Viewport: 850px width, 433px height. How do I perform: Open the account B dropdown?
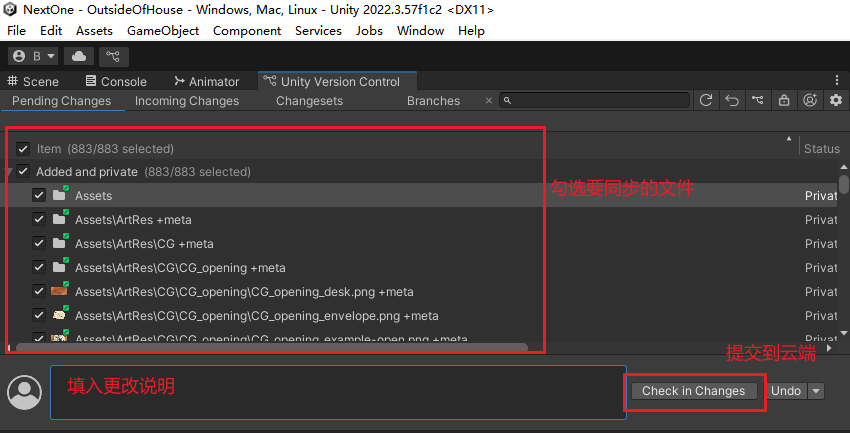click(x=33, y=56)
